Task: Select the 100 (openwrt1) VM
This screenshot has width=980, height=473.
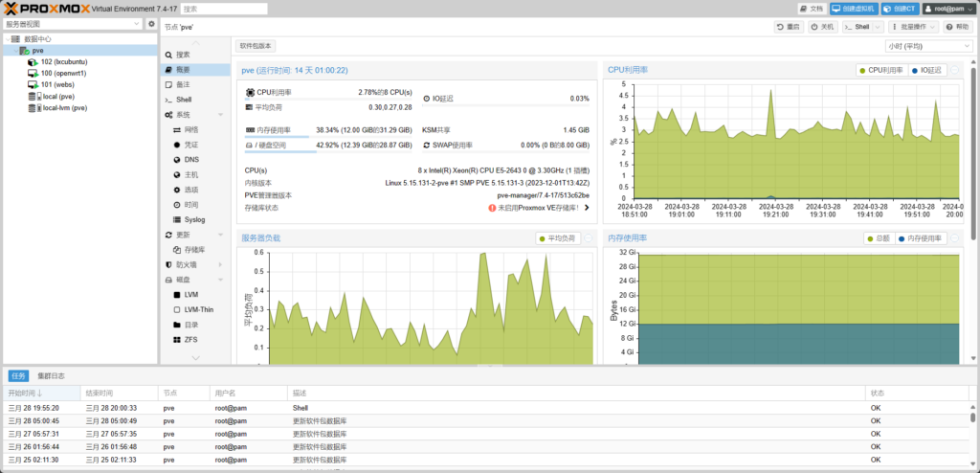Action: point(63,73)
